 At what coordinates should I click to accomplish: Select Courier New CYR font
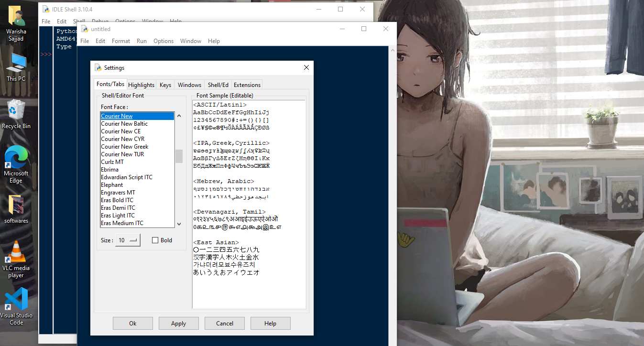138,139
